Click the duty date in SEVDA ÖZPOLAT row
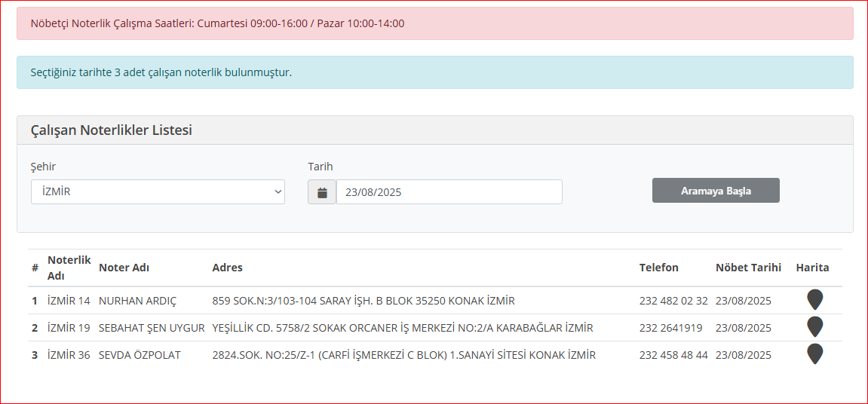The width and height of the screenshot is (868, 404). tap(743, 355)
